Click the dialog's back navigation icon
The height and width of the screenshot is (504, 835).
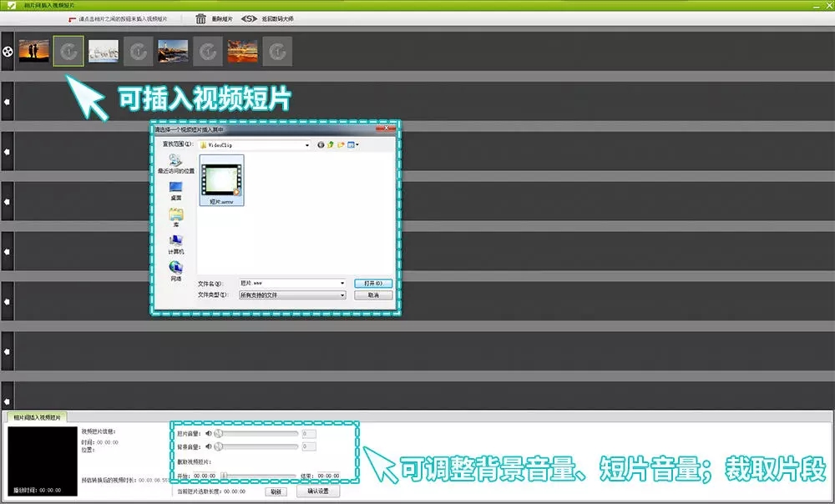click(x=321, y=144)
